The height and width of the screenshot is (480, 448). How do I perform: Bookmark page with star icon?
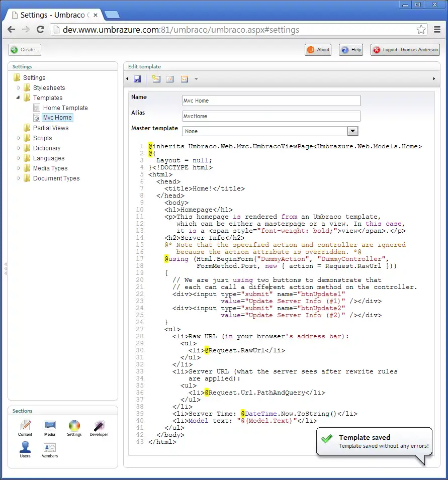421,30
